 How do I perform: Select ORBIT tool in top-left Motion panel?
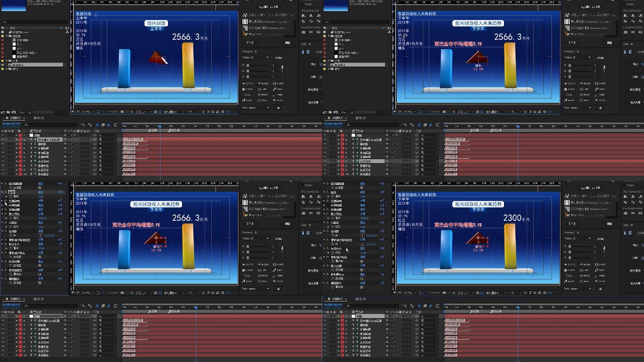click(x=263, y=95)
